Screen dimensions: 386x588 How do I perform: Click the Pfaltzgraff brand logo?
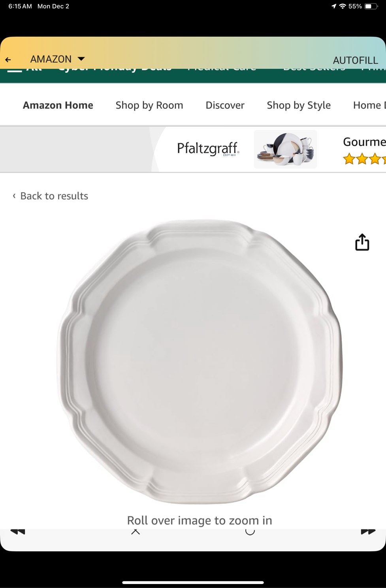click(x=208, y=149)
